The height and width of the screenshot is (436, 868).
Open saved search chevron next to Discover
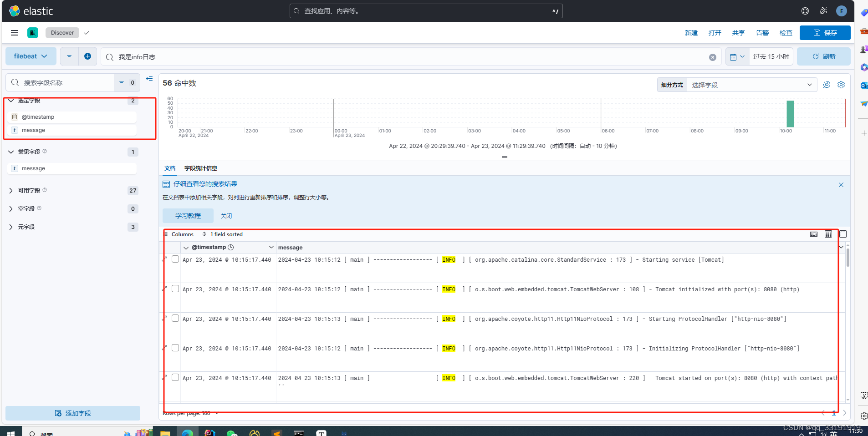pos(87,33)
